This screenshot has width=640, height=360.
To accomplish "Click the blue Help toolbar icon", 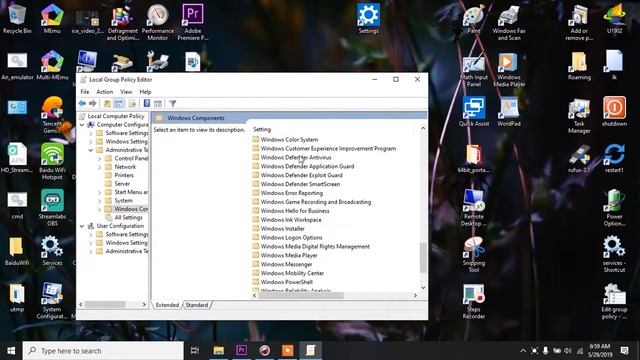I will (147, 104).
